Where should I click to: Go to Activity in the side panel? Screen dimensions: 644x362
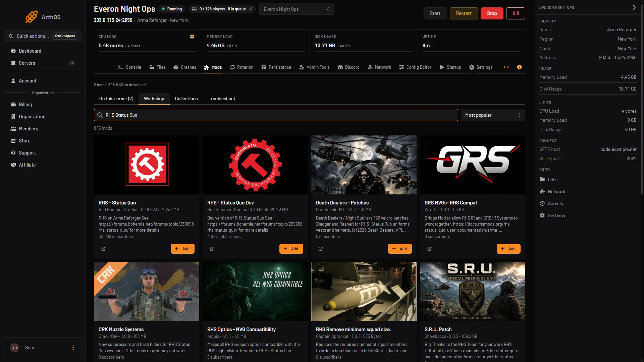click(551, 203)
